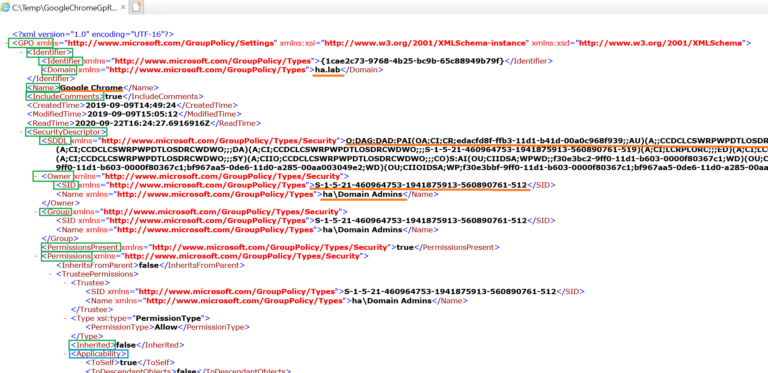This screenshot has height=373, width=768.
Task: Collapse the outer Identifier node
Action: click(21, 52)
